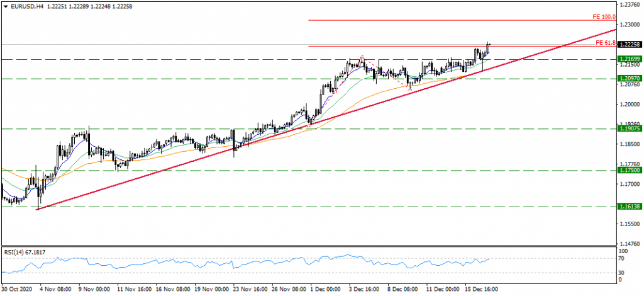
Task: Click the 1 Dec 00:00 time axis label
Action: pos(325,289)
